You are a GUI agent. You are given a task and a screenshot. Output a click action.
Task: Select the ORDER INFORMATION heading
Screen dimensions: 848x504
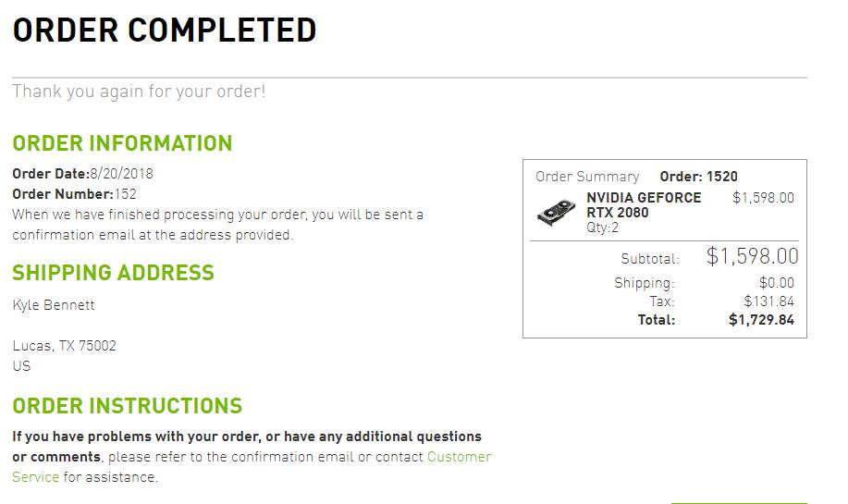(x=122, y=143)
